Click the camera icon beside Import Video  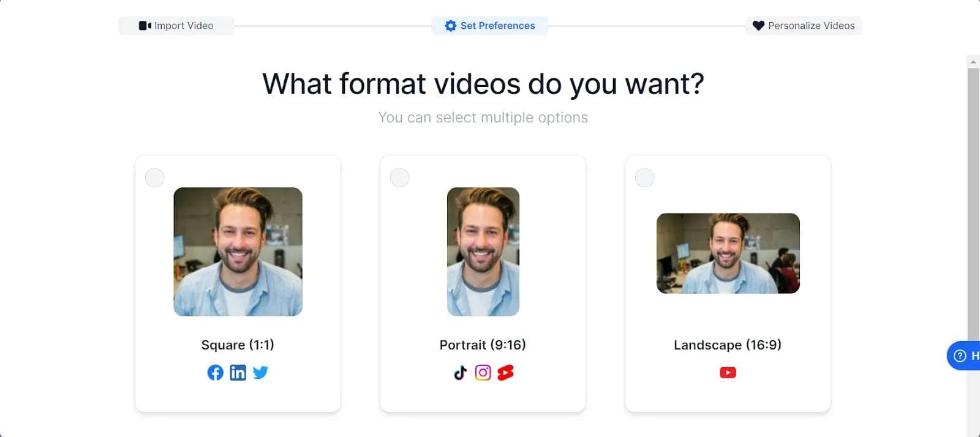pyautogui.click(x=145, y=26)
